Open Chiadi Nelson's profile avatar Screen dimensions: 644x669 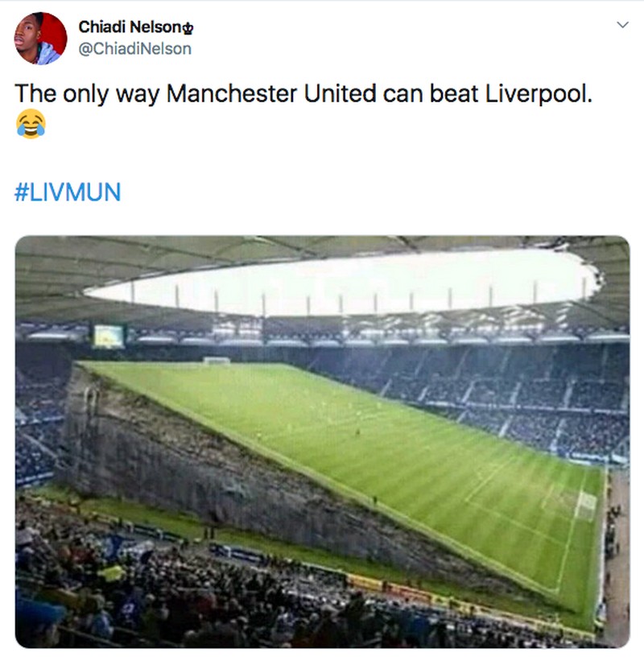tap(40, 39)
